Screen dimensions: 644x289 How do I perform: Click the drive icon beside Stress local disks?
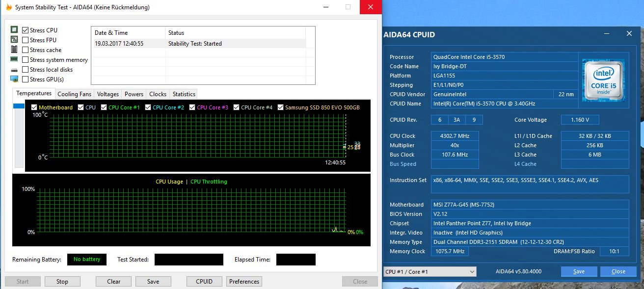point(14,70)
